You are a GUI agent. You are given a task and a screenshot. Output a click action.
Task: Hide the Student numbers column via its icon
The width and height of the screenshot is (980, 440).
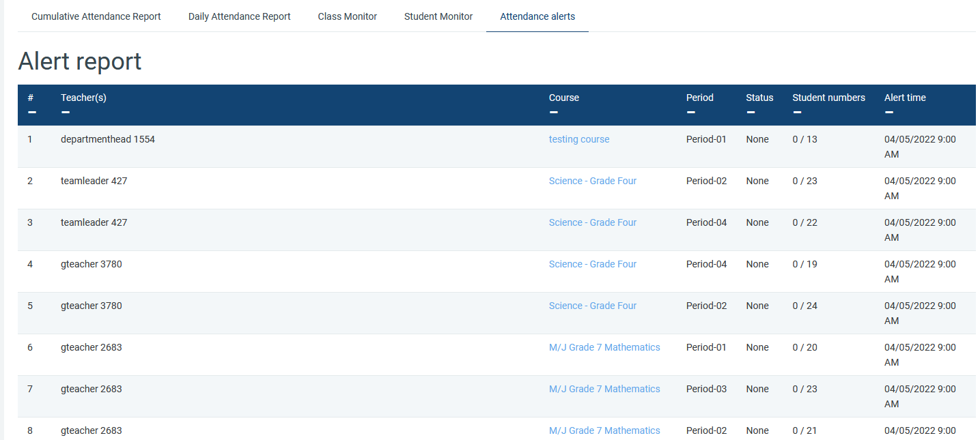coord(797,113)
